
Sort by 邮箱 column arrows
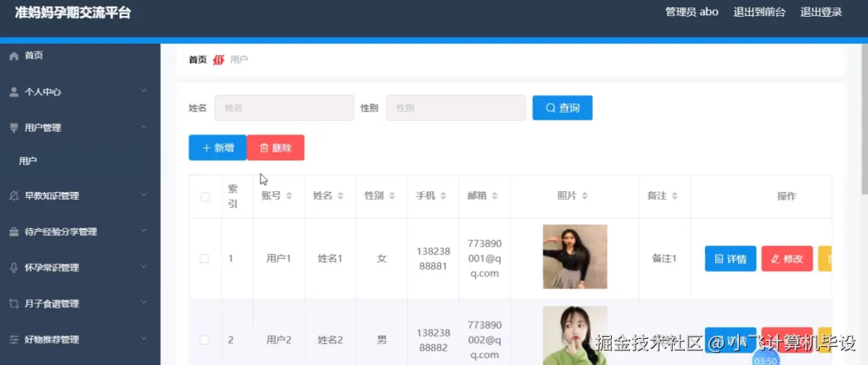click(495, 196)
